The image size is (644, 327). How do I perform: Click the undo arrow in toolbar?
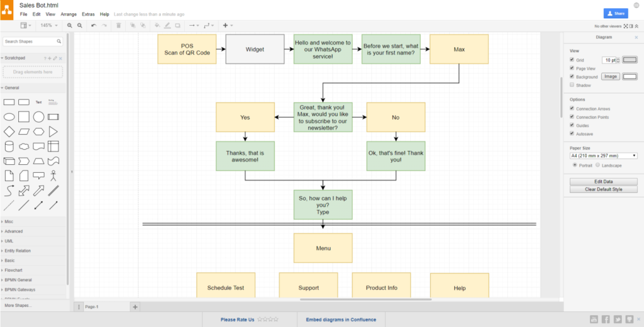(x=94, y=26)
